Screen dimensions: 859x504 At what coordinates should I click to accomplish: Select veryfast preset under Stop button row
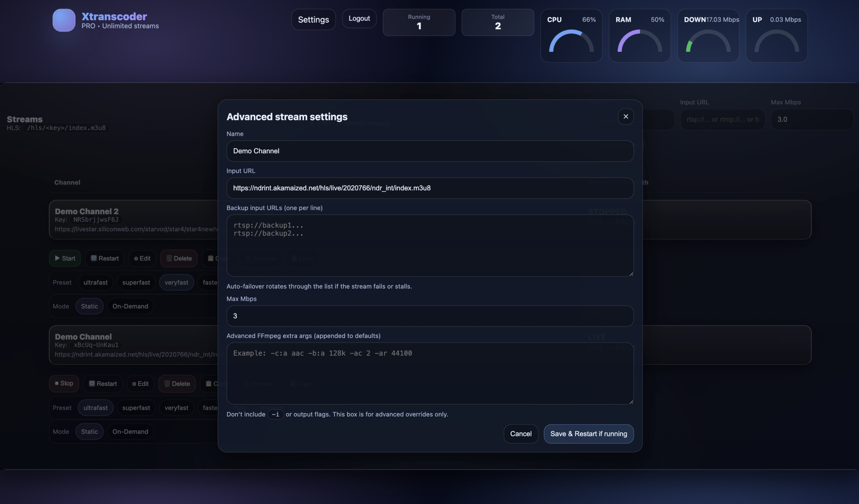click(176, 408)
